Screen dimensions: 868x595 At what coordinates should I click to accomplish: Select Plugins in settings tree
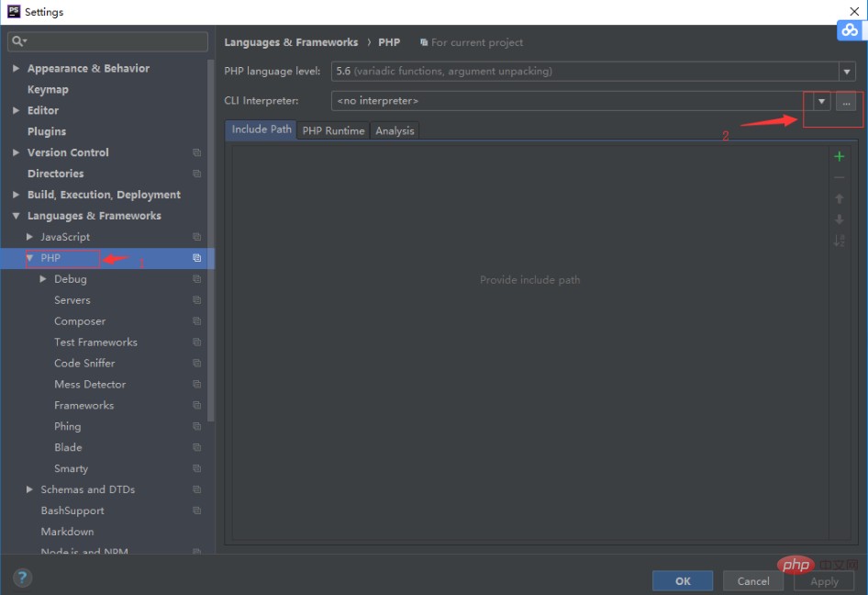tap(47, 131)
